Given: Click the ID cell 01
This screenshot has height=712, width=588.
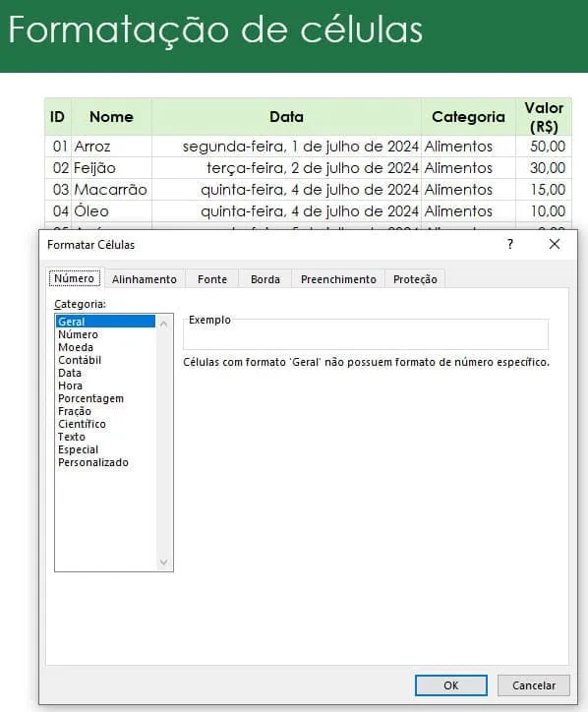Looking at the screenshot, I should pos(58,147).
